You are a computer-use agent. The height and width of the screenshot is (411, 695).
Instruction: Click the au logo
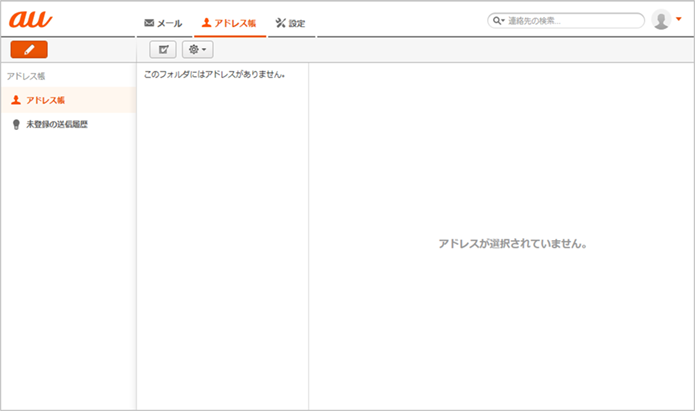30,20
